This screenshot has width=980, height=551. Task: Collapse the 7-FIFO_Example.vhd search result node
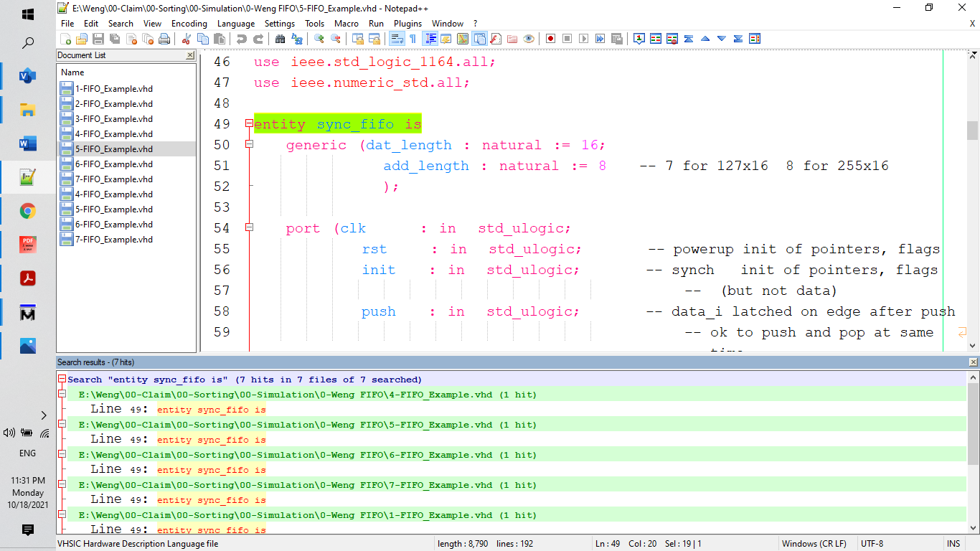tap(62, 485)
